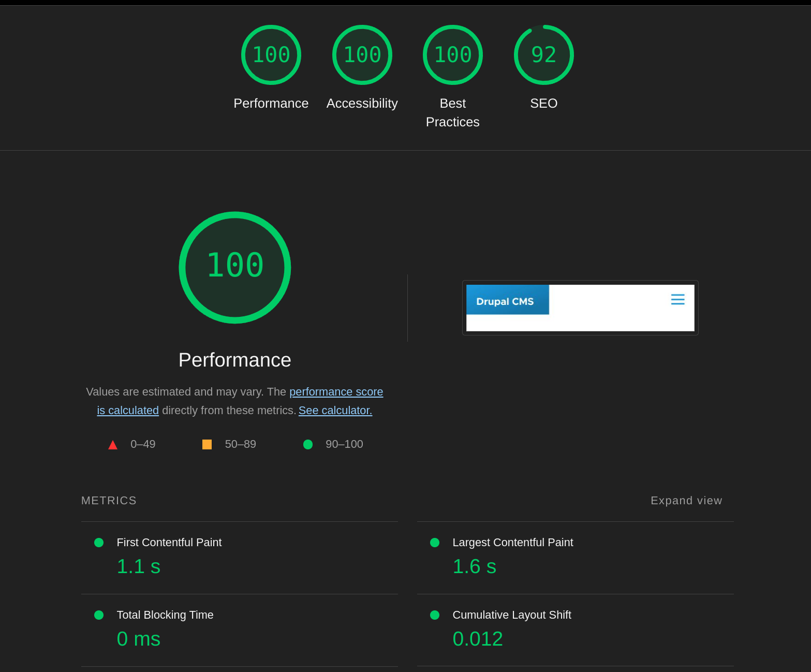Expand the Largest Contentful Paint metric
Image resolution: width=811 pixels, height=672 pixels.
tap(512, 543)
